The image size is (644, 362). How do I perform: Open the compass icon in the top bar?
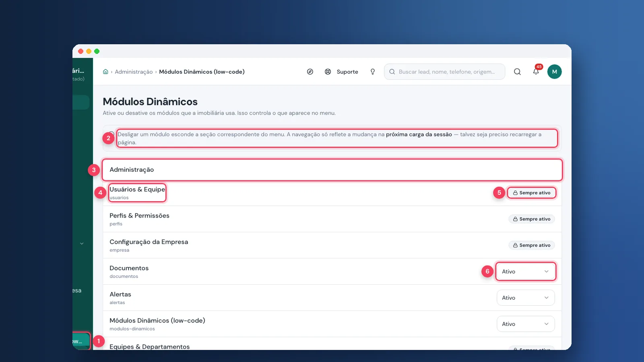(x=310, y=72)
